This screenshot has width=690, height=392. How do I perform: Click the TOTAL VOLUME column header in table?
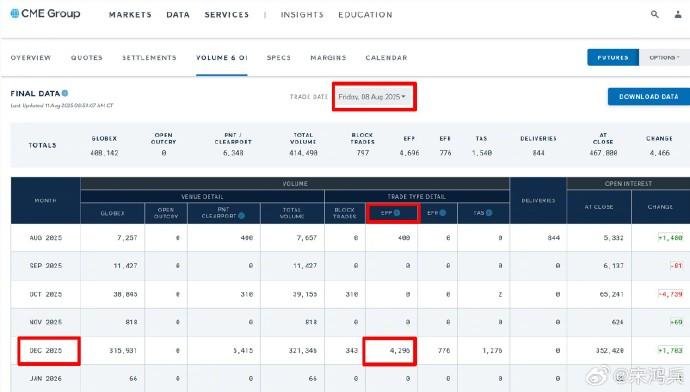coord(292,213)
